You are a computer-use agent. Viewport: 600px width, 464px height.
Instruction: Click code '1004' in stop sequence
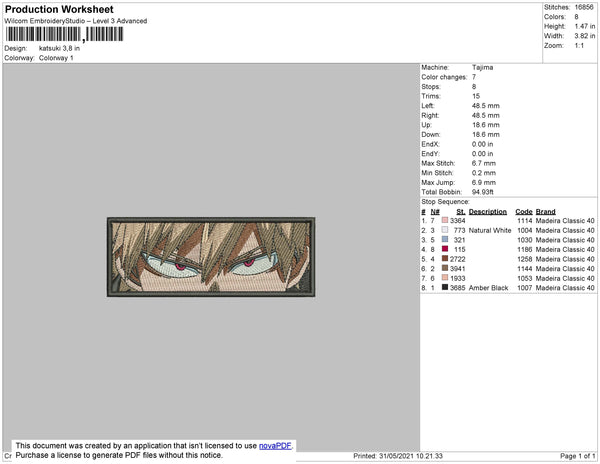tap(525, 230)
